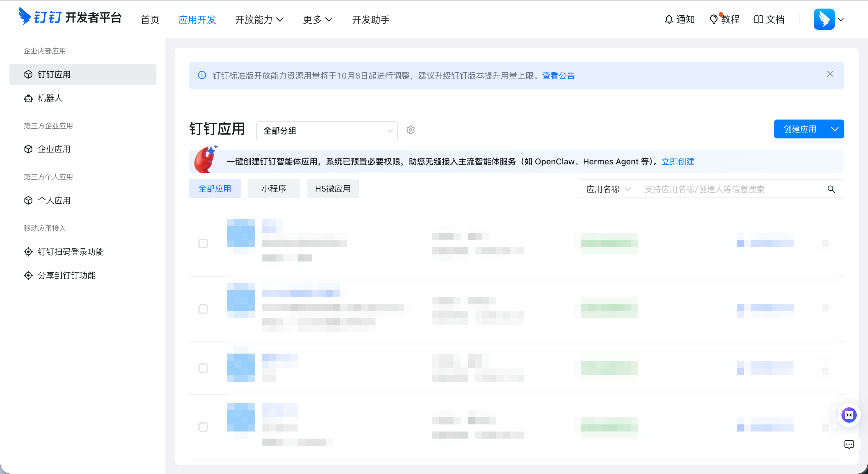This screenshot has width=868, height=474.
Task: Tick the third app row checkbox
Action: pyautogui.click(x=203, y=368)
